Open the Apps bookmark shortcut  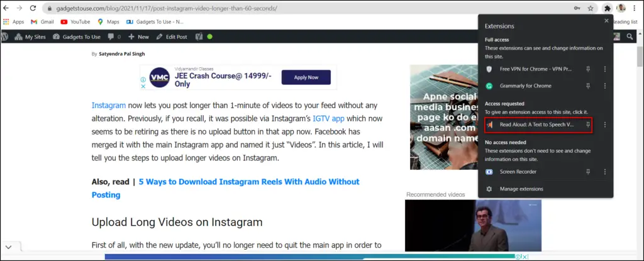point(14,22)
